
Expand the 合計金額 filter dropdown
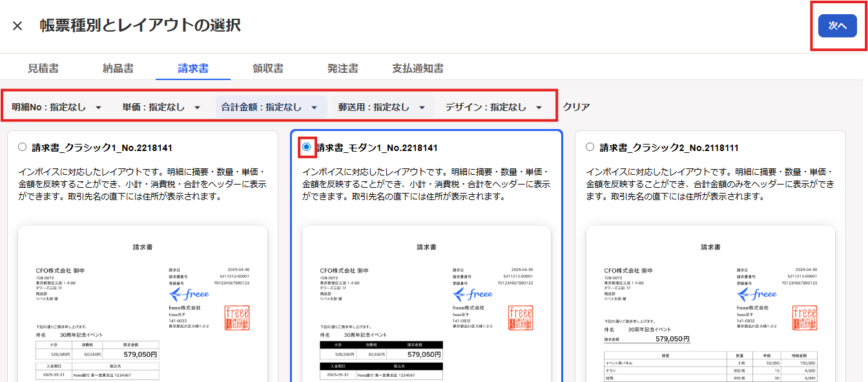pos(270,107)
